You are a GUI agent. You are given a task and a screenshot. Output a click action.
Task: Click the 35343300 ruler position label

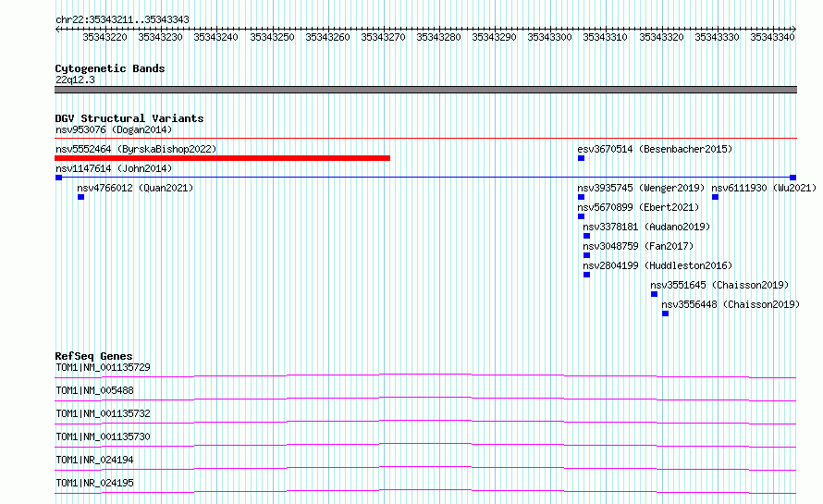click(x=549, y=37)
